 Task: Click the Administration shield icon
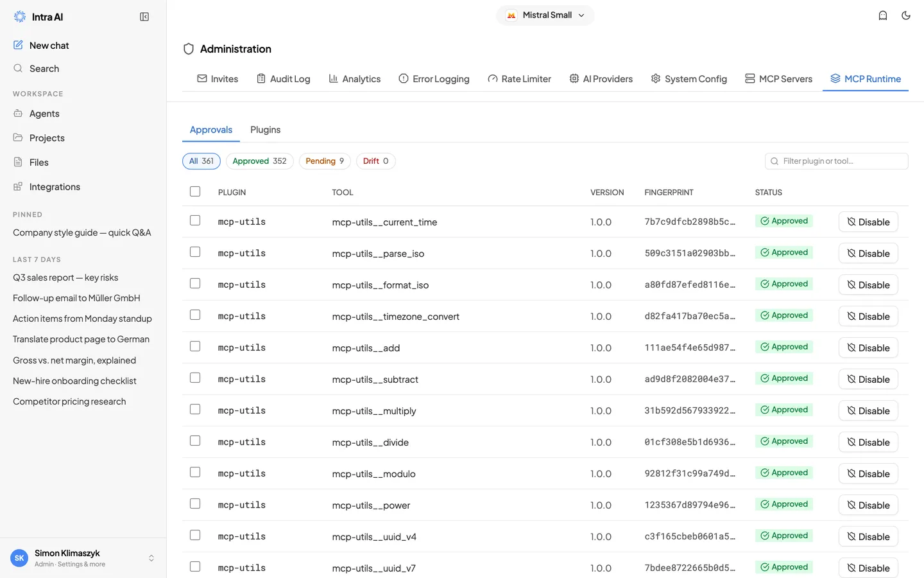(189, 49)
